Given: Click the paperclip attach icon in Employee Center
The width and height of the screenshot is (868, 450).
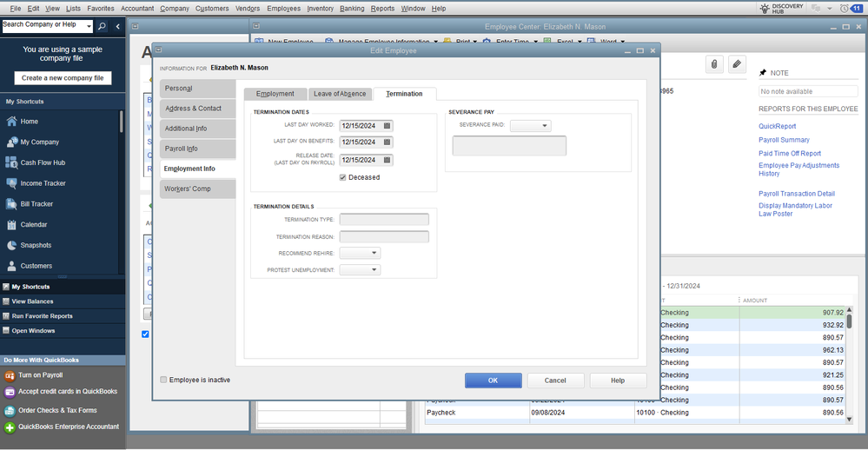Looking at the screenshot, I should [714, 64].
